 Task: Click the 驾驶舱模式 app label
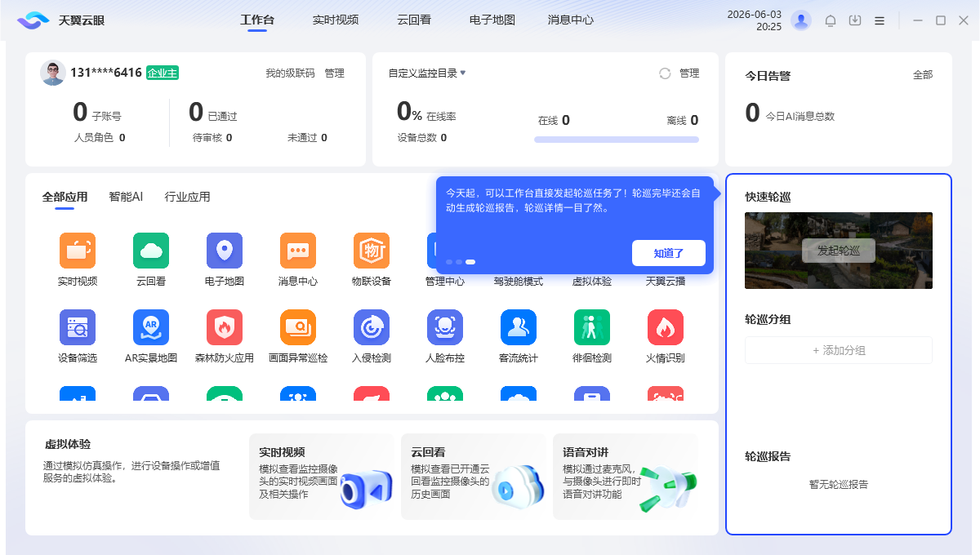coord(519,282)
